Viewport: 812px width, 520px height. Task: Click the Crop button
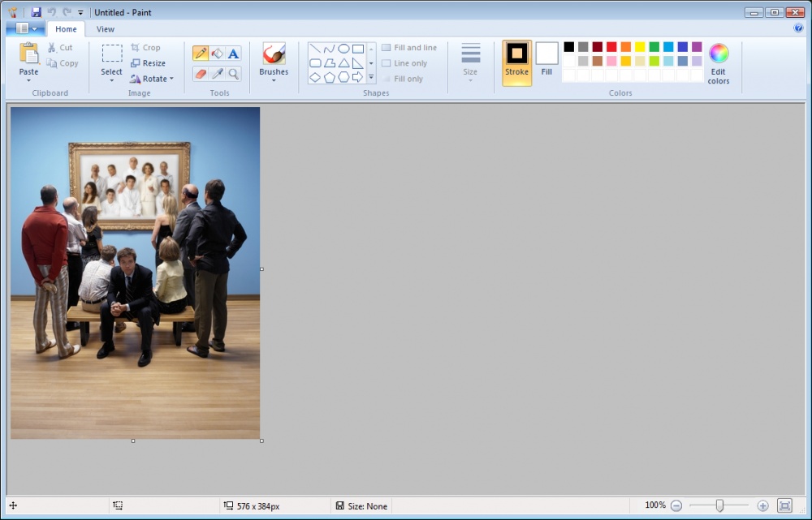tap(145, 48)
